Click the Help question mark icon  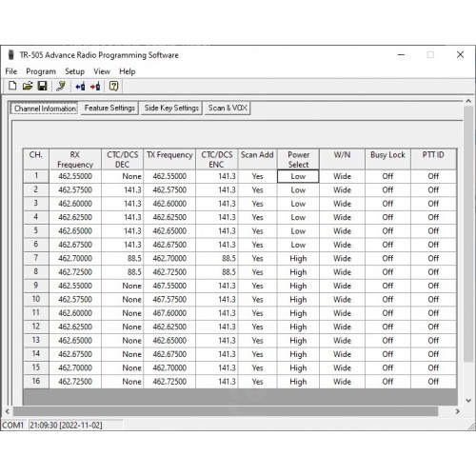click(x=113, y=86)
